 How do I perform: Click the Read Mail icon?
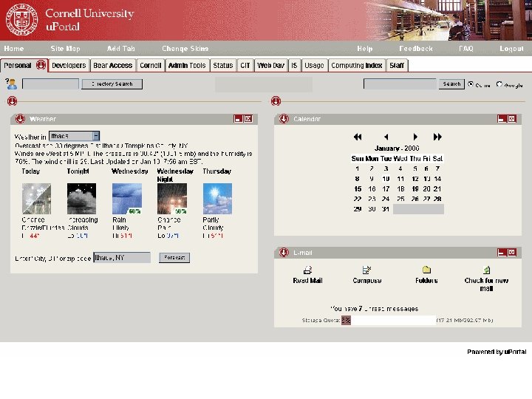(307, 270)
